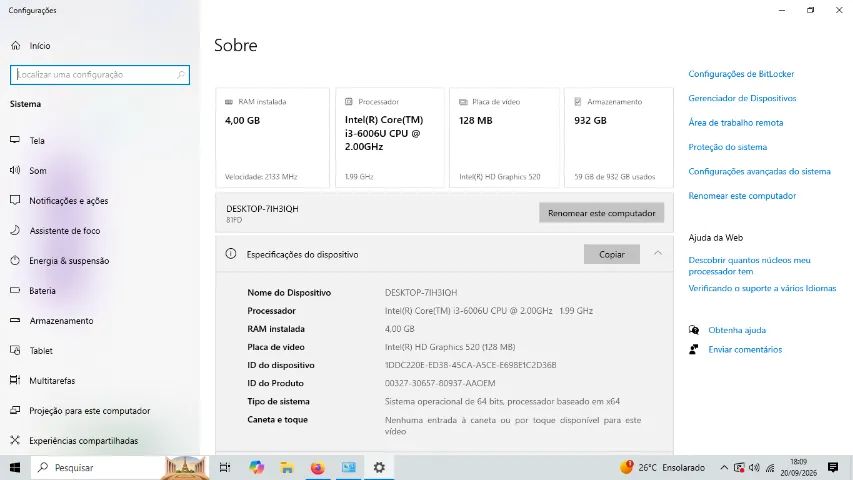Image resolution: width=853 pixels, height=480 pixels.
Task: Open Bateria battery icon
Action: (x=15, y=290)
